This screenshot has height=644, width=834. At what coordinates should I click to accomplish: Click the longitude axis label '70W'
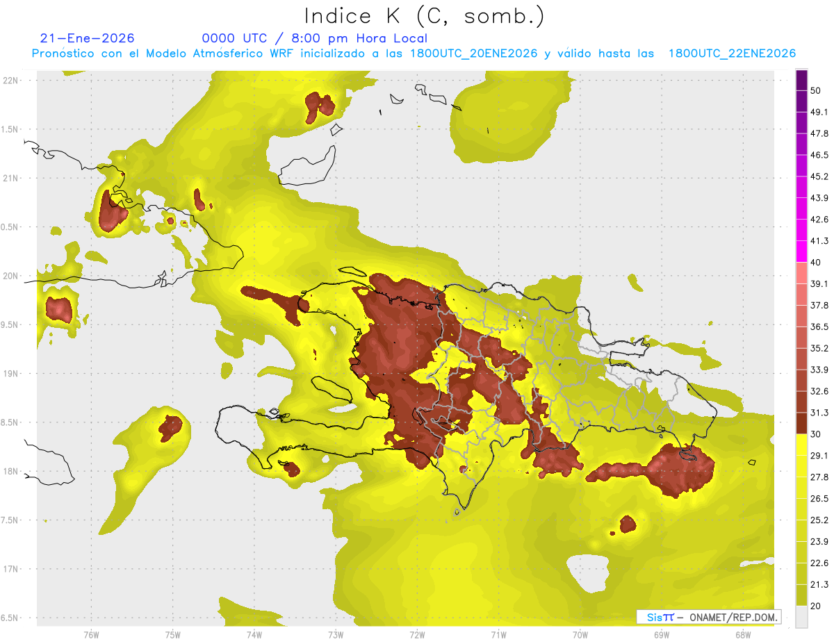tap(580, 634)
